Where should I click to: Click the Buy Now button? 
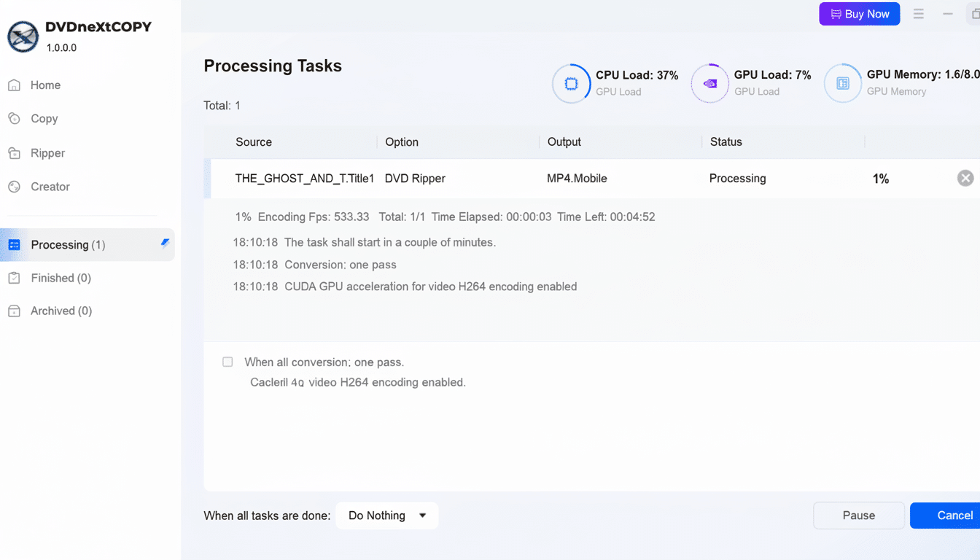pos(859,13)
